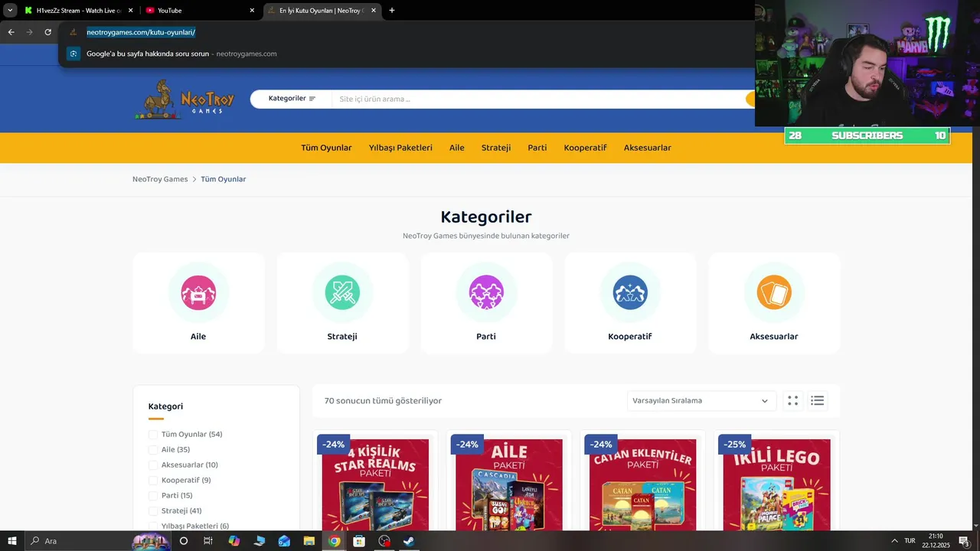Open the Kooperatif blue category icon
980x551 pixels.
tap(630, 292)
